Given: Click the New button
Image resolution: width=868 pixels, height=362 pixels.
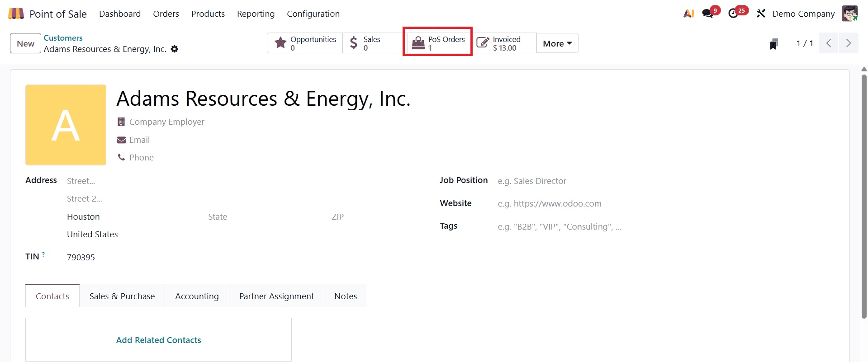Looking at the screenshot, I should 25,43.
